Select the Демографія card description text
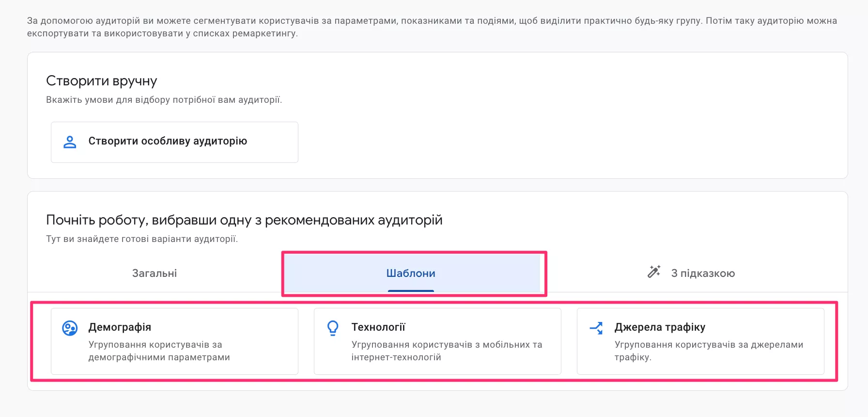Screen dimensions: 868x417 160,351
